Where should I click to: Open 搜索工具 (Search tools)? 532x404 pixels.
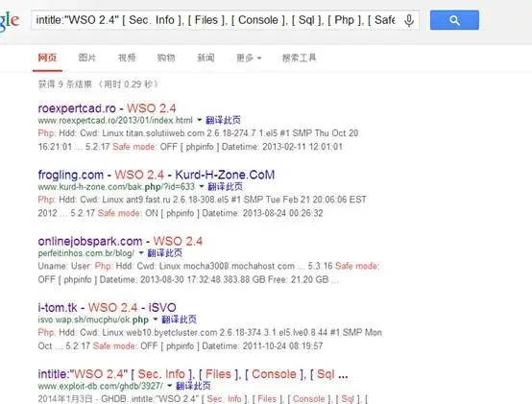tap(299, 58)
